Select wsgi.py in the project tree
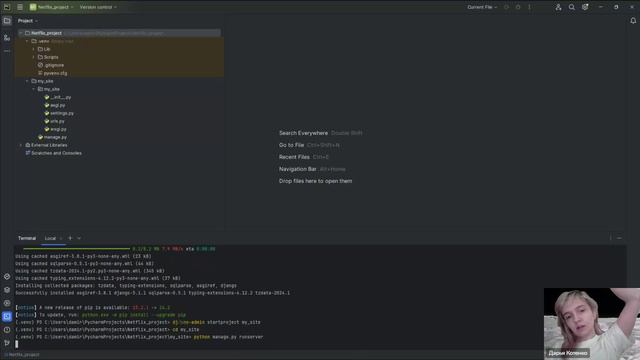640x360 pixels. 56,129
